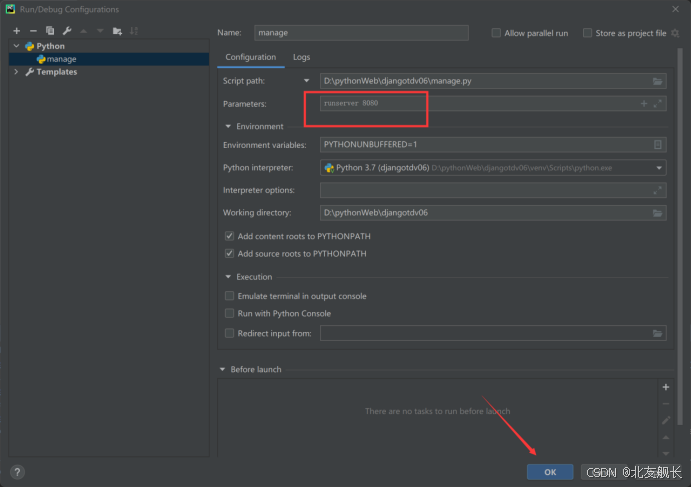Collapse the Execution section
691x487 pixels.
click(x=228, y=277)
